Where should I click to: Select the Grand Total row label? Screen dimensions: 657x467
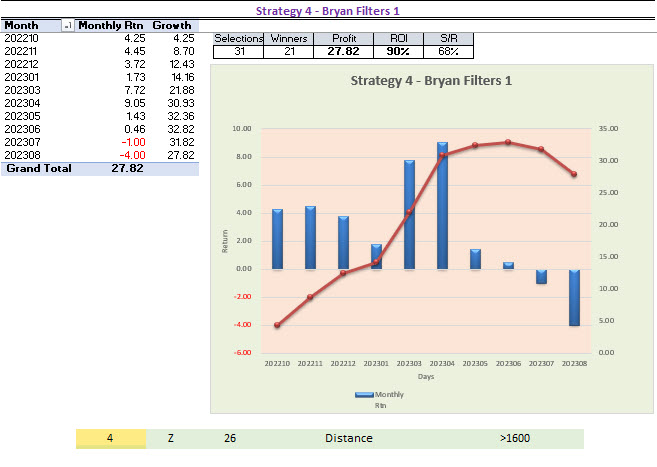(38, 169)
